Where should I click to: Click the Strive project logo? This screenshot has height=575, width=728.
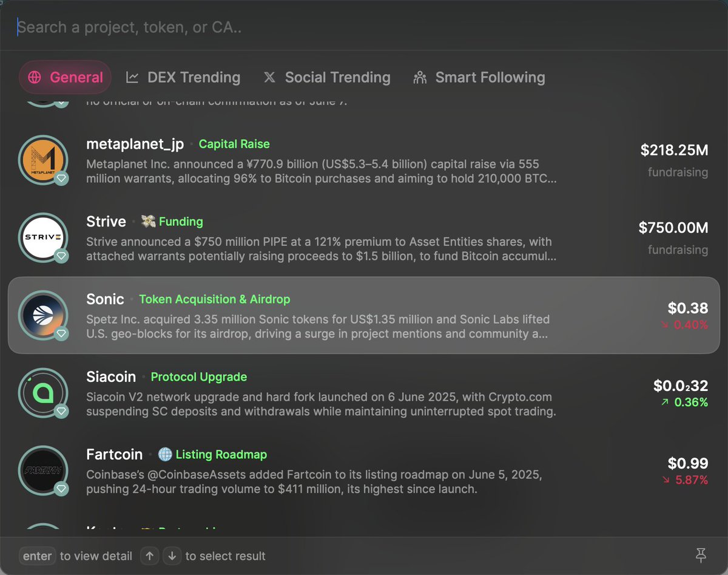tap(44, 238)
